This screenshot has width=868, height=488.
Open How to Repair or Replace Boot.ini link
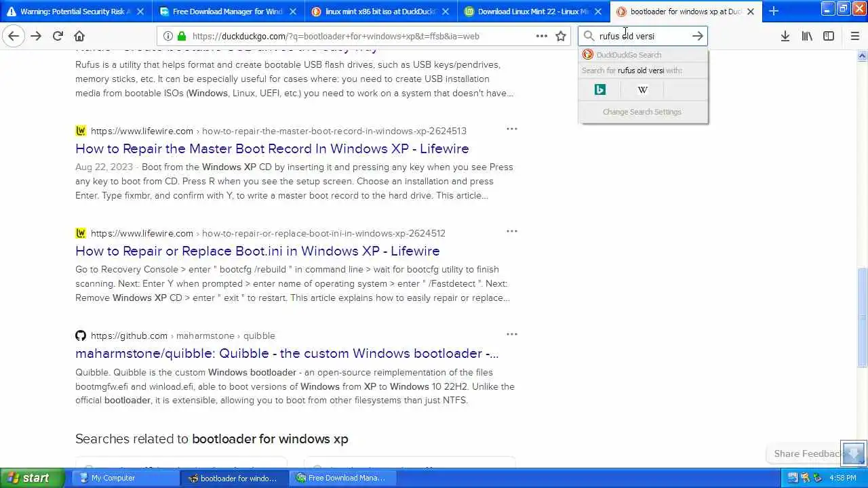click(258, 251)
